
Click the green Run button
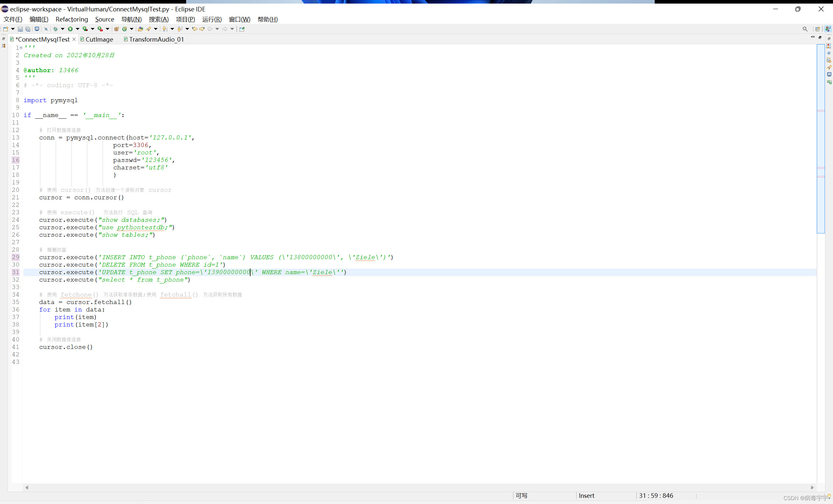[70, 29]
